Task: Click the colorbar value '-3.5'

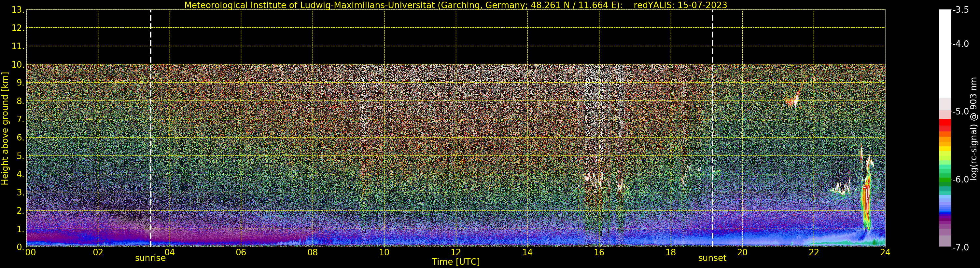Action: tap(960, 10)
